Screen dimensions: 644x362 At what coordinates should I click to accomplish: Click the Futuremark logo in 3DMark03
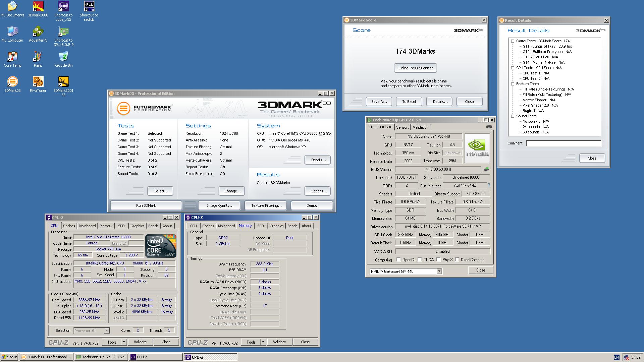[x=145, y=108]
